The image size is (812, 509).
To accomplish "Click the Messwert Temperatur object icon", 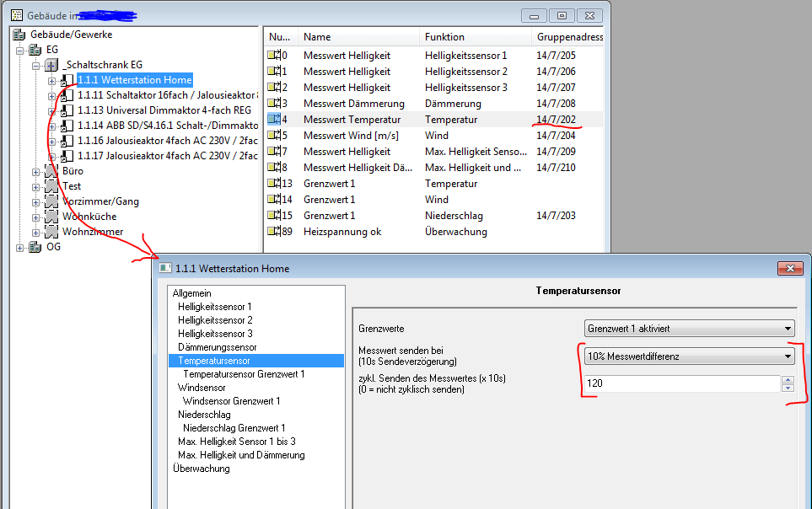I will [x=274, y=120].
